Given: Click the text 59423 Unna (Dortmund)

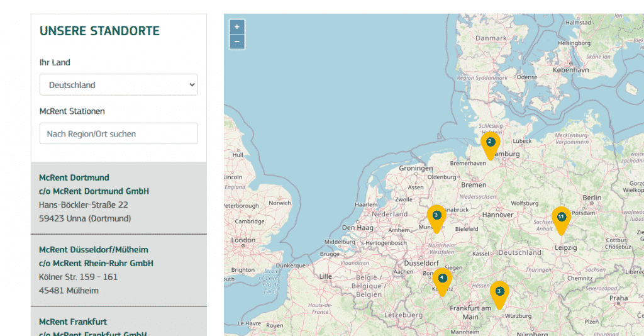Looking at the screenshot, I should coord(85,218).
